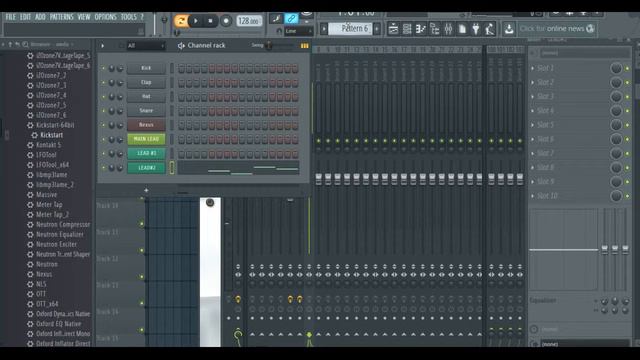Screen dimensions: 640x360
Task: Open the PATTERNS menu
Action: [61, 17]
